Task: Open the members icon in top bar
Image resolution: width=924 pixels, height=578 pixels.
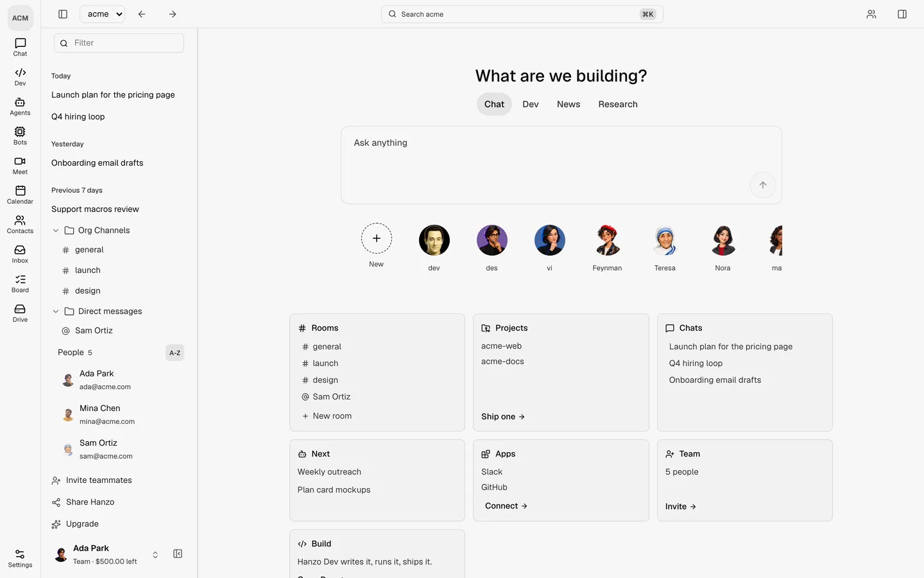Action: [871, 14]
